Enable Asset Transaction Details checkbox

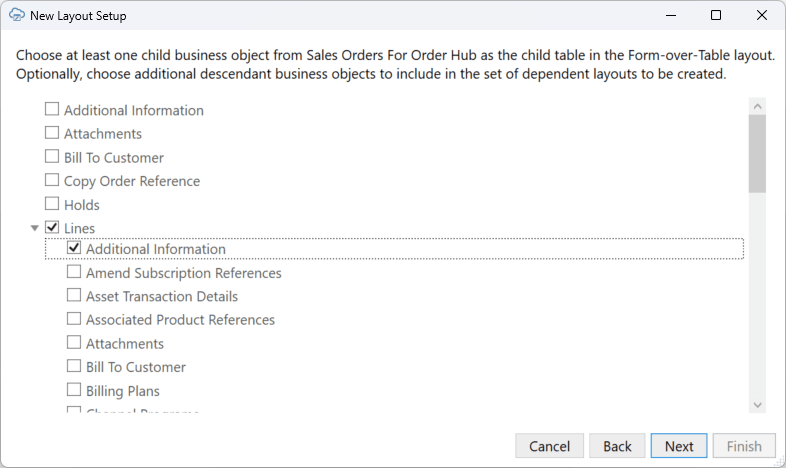(x=74, y=296)
